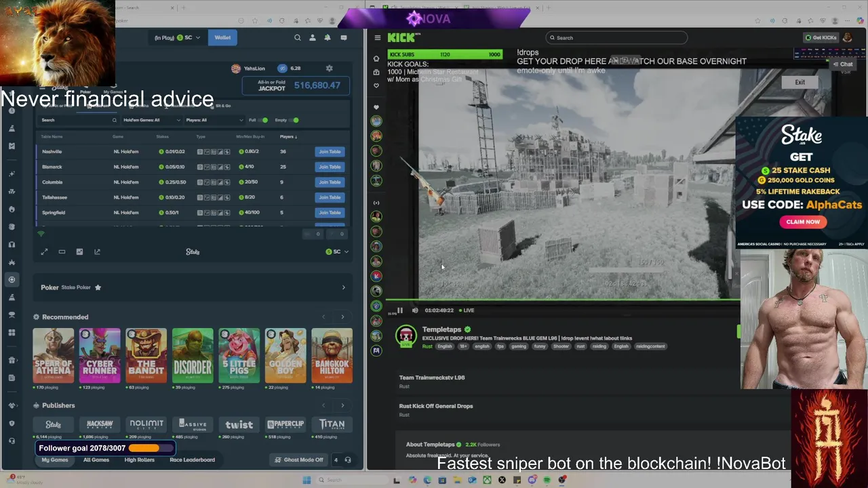Open poker lobby settings gear
868x488 pixels.
[330, 68]
